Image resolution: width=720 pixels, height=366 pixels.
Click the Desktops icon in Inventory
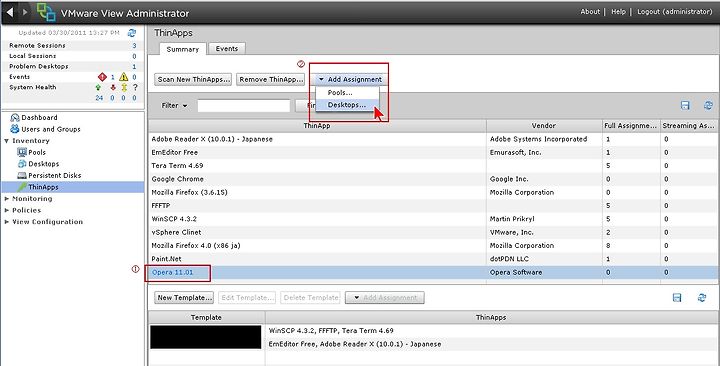pyautogui.click(x=22, y=163)
